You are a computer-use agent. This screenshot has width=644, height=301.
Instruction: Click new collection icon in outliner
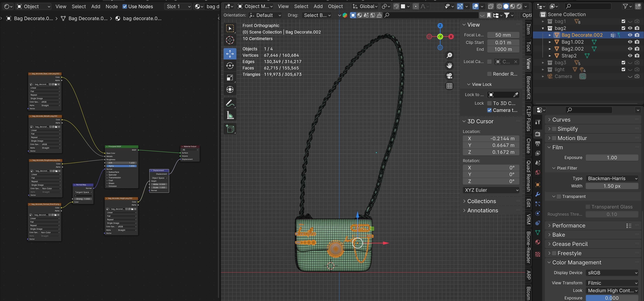pyautogui.click(x=638, y=6)
